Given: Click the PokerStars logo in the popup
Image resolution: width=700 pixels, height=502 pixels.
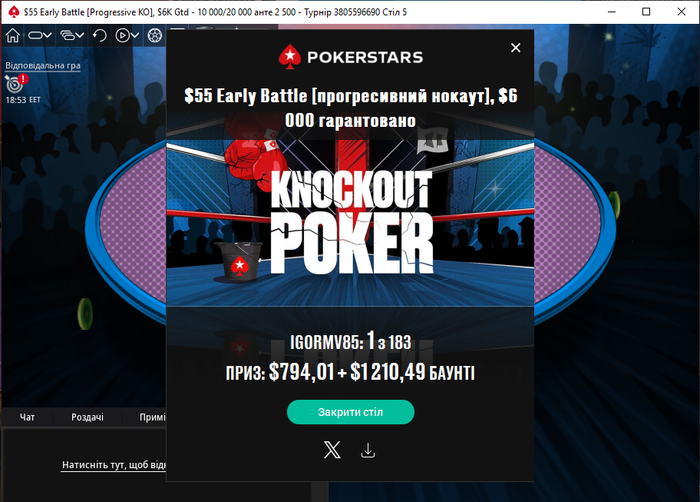Looking at the screenshot, I should click(x=350, y=57).
